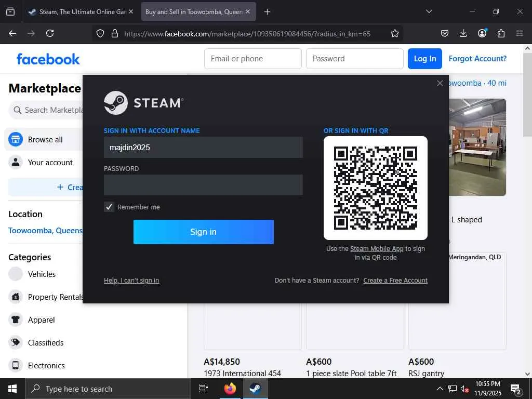The height and width of the screenshot is (399, 532).
Task: Open Firefox hamburger application menu
Action: [x=520, y=33]
